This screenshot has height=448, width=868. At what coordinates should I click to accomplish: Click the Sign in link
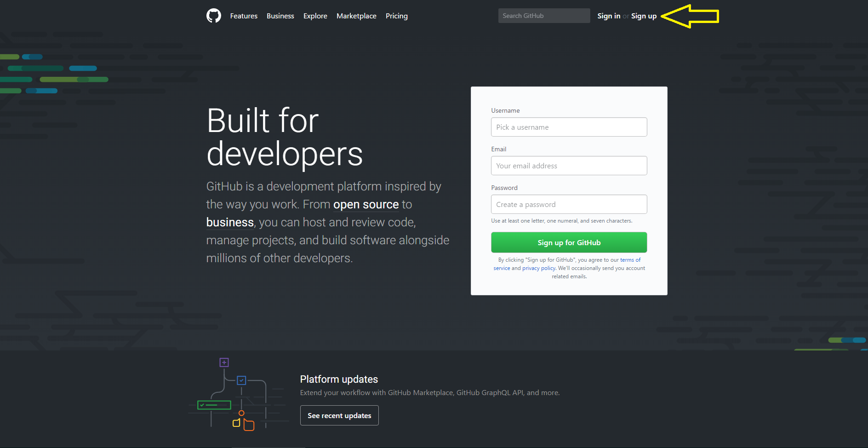(x=609, y=16)
